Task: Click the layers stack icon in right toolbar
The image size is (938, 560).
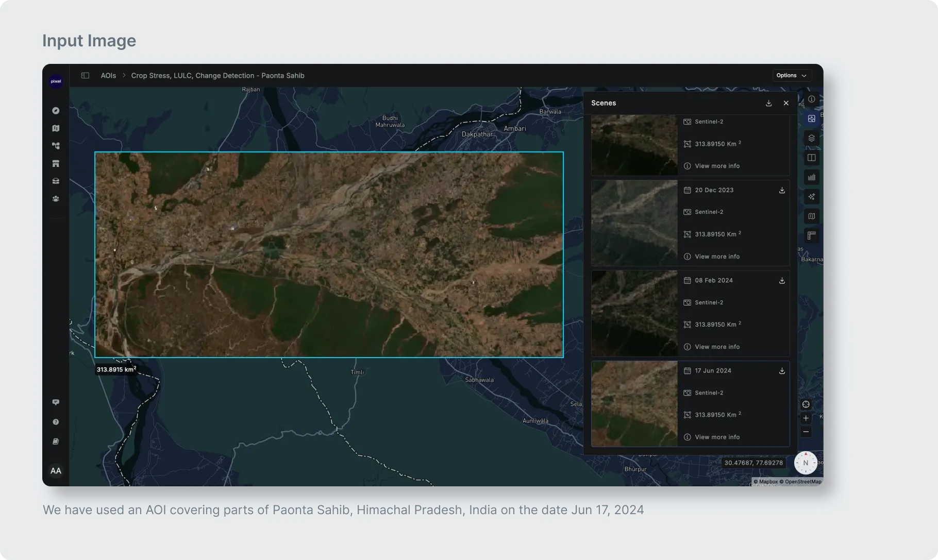Action: pos(811,138)
